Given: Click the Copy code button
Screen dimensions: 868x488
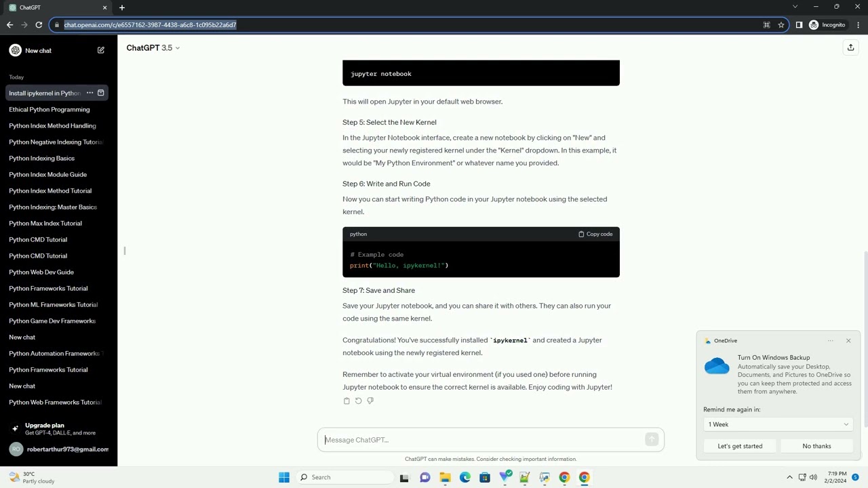Looking at the screenshot, I should coord(595,234).
